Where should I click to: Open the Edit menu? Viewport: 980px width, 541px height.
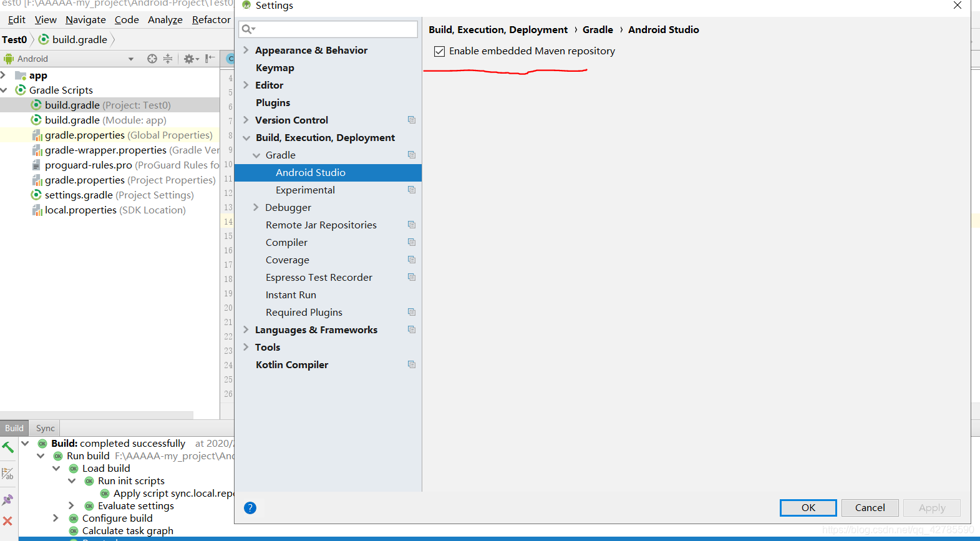click(x=17, y=20)
